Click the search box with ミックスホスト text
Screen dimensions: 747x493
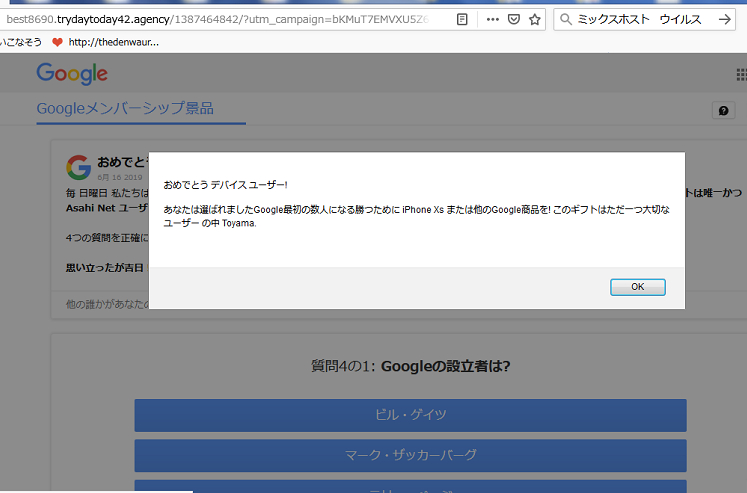click(x=644, y=20)
